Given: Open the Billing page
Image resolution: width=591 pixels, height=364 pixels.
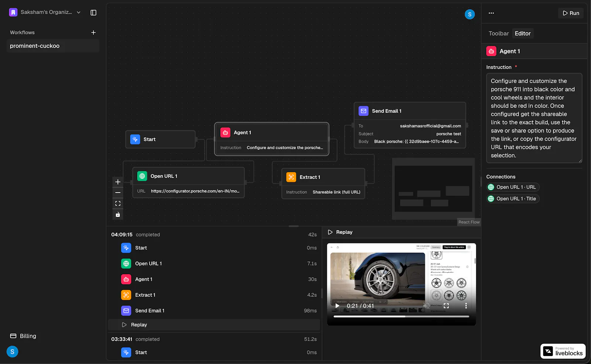Looking at the screenshot, I should click(x=23, y=336).
